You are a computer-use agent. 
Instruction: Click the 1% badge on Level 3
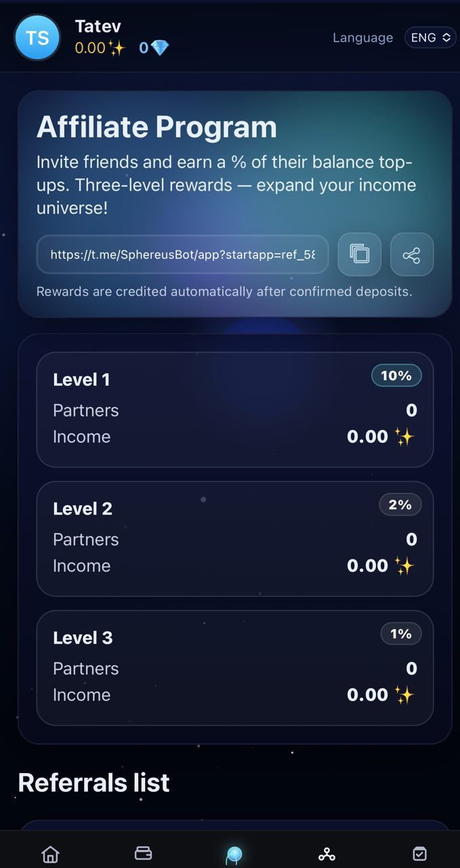pos(401,633)
